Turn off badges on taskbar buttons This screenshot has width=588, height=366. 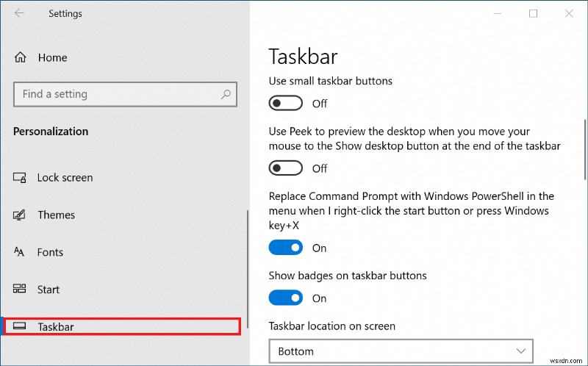coord(286,298)
